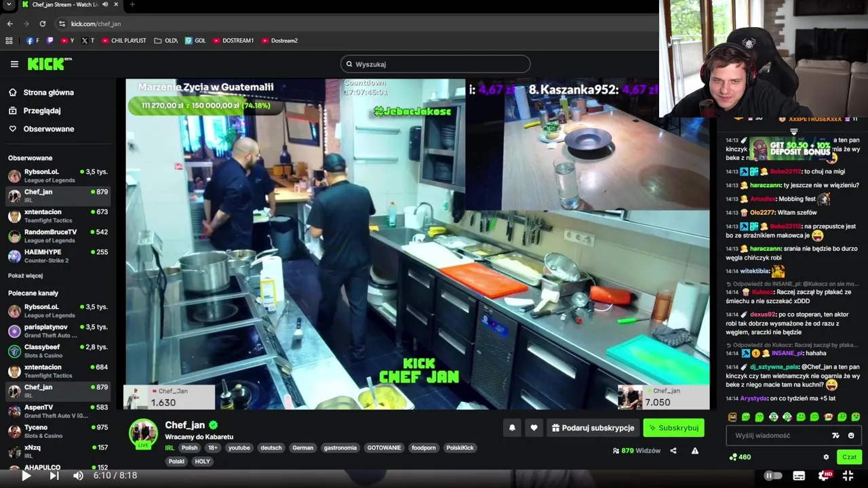This screenshot has height=488, width=868.
Task: Open the YouTube bookmark labeled Y
Action: click(68, 41)
